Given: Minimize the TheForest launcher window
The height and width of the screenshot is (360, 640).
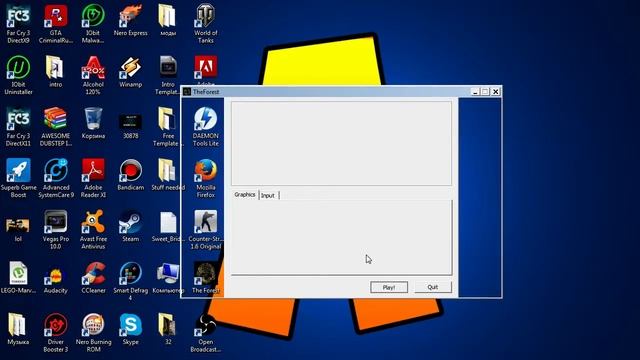Looking at the screenshot, I should 475,92.
